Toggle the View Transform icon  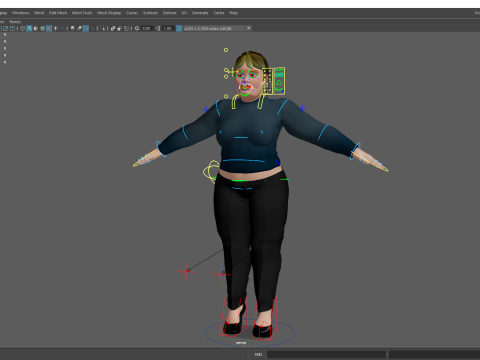point(179,28)
